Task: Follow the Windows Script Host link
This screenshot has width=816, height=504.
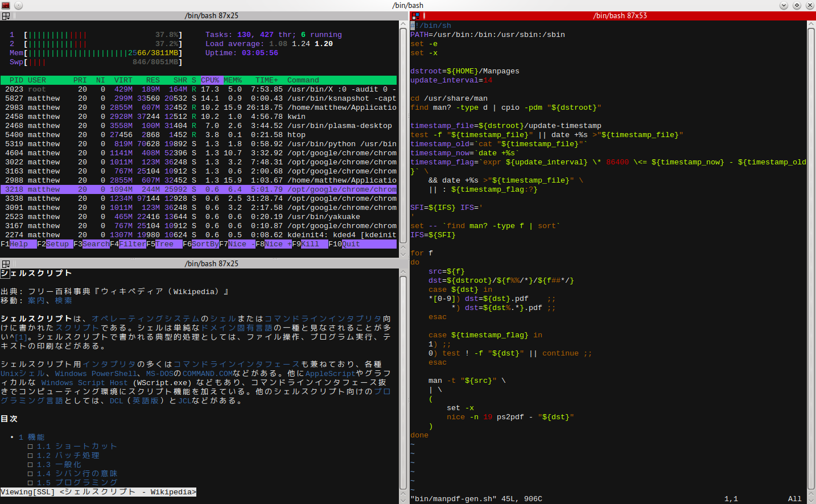Action: (85, 383)
